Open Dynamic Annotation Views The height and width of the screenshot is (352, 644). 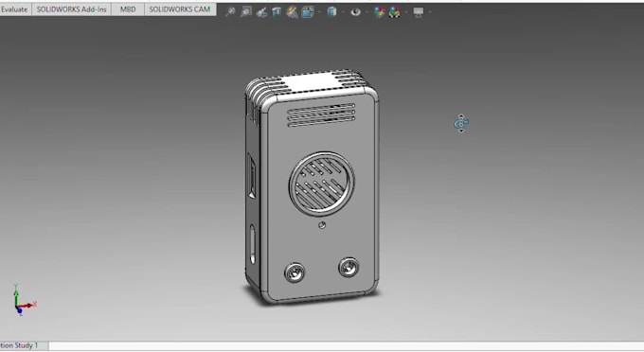pos(292,12)
